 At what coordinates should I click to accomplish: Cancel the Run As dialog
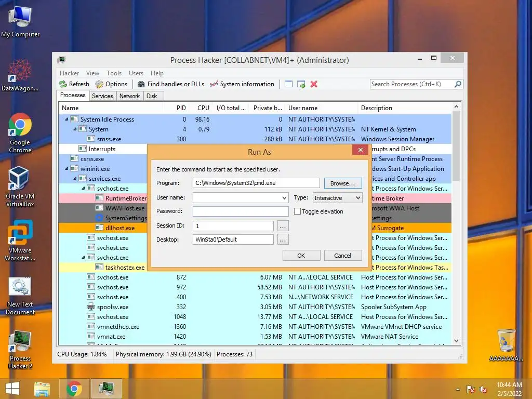tap(343, 256)
